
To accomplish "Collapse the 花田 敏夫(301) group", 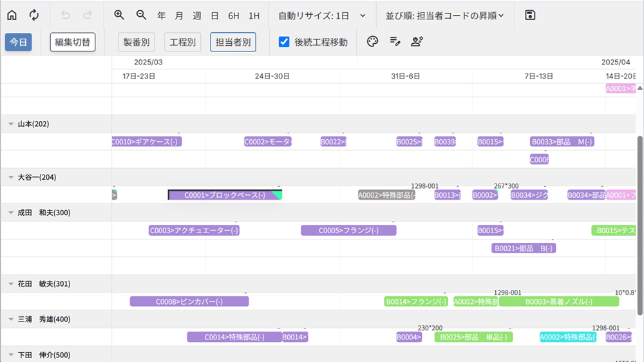I will click(x=11, y=283).
